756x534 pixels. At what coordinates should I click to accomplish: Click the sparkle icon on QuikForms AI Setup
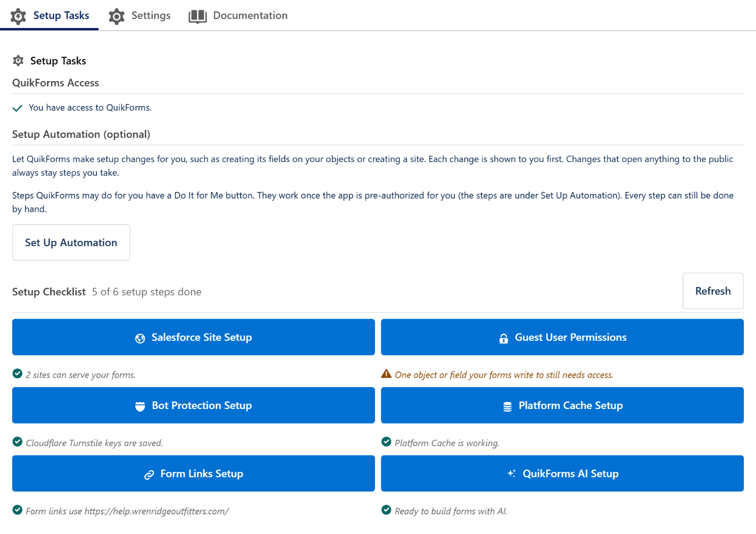tap(511, 473)
